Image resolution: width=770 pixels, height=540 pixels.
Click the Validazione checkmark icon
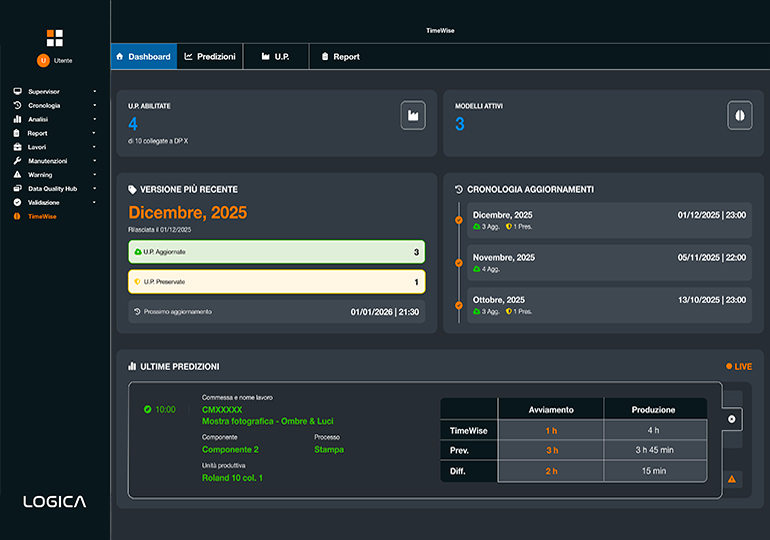17,202
